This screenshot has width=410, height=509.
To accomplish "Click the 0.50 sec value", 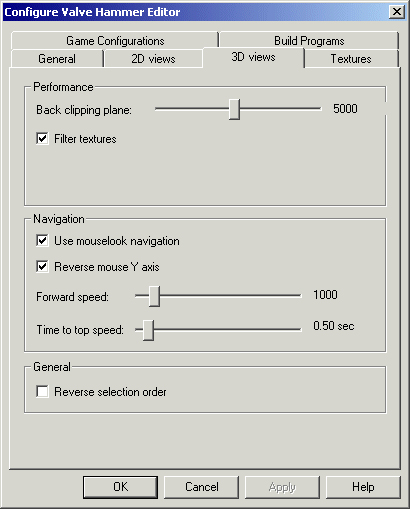I will point(334,326).
